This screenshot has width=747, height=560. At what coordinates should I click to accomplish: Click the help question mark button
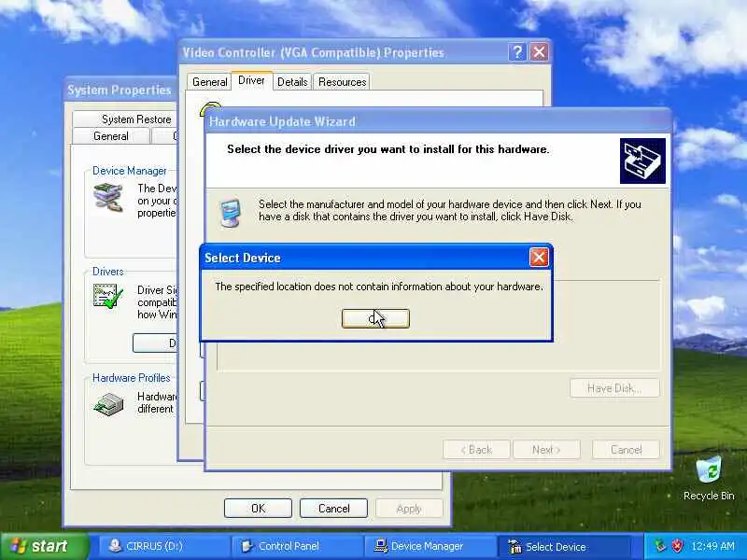[518, 52]
